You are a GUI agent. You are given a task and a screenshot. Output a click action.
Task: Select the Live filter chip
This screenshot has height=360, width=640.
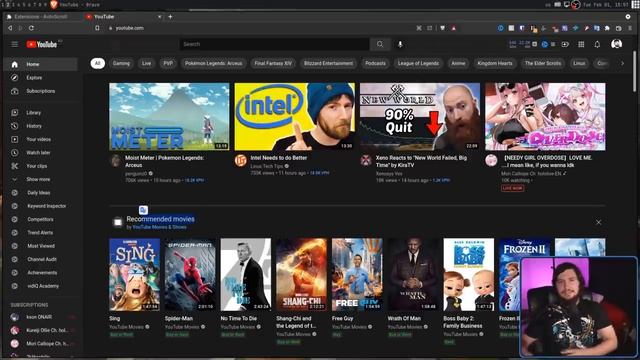pos(146,63)
